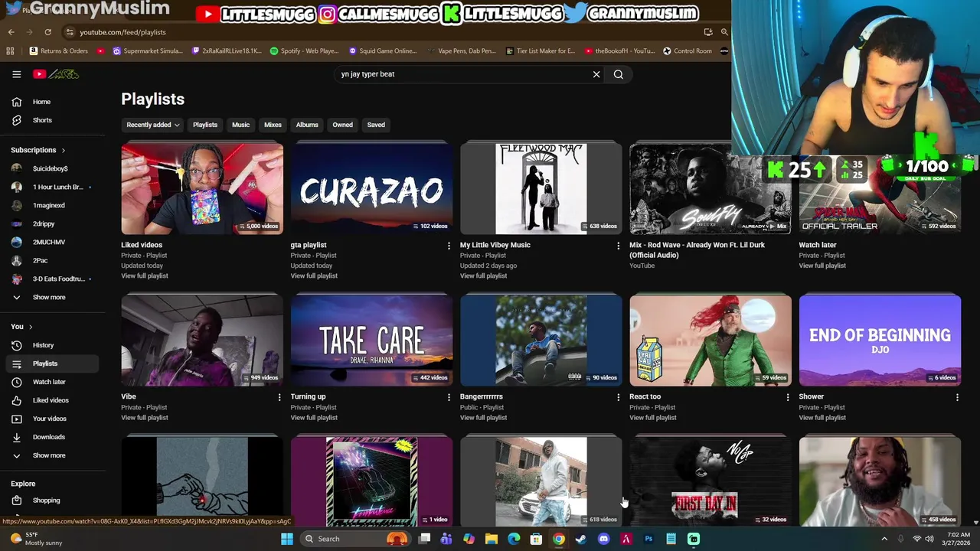Select the Mixes filter chip

coord(273,125)
